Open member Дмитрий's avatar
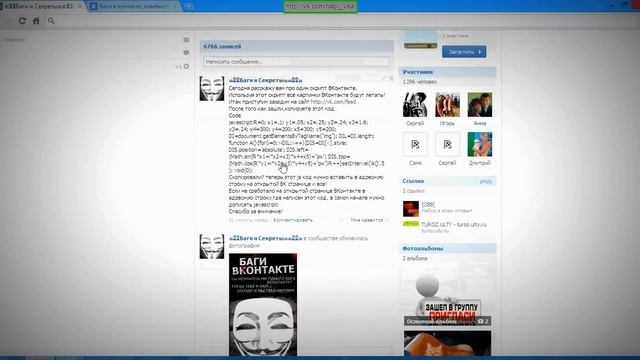The image size is (640, 360). click(x=480, y=144)
